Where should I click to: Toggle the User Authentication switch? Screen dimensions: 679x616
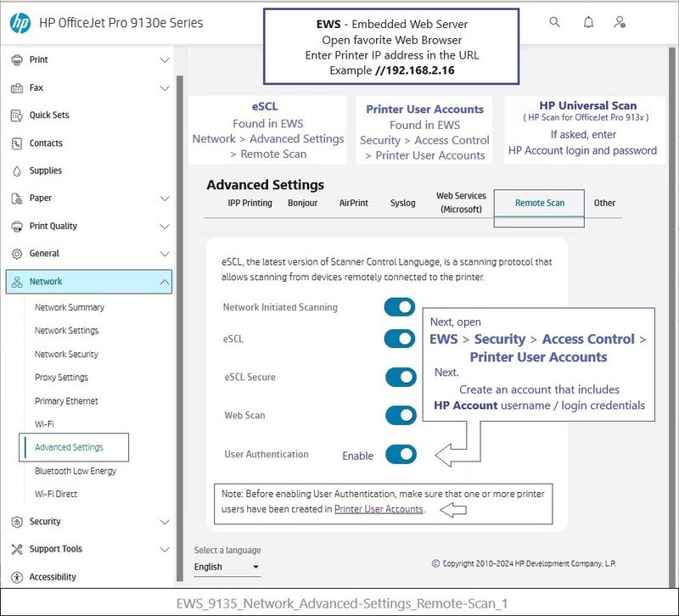tap(400, 454)
